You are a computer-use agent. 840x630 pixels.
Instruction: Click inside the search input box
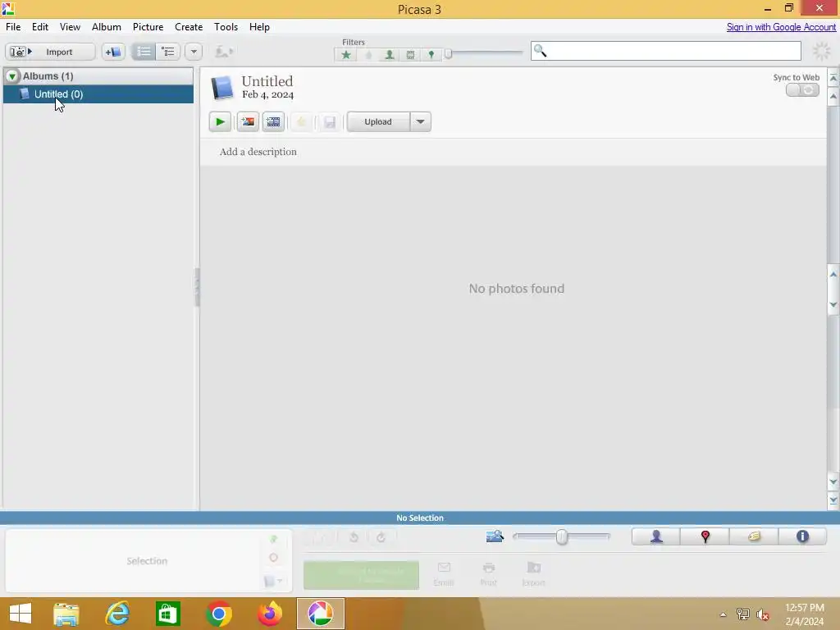(x=665, y=52)
